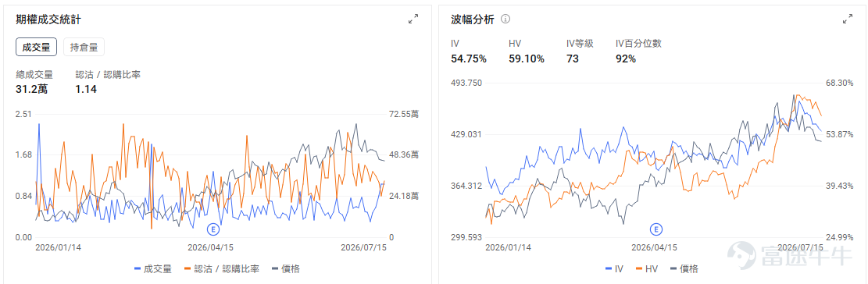The height and width of the screenshot is (284, 868).
Task: Click the 2026/01/14 date on volatility chart
Action: tap(508, 247)
